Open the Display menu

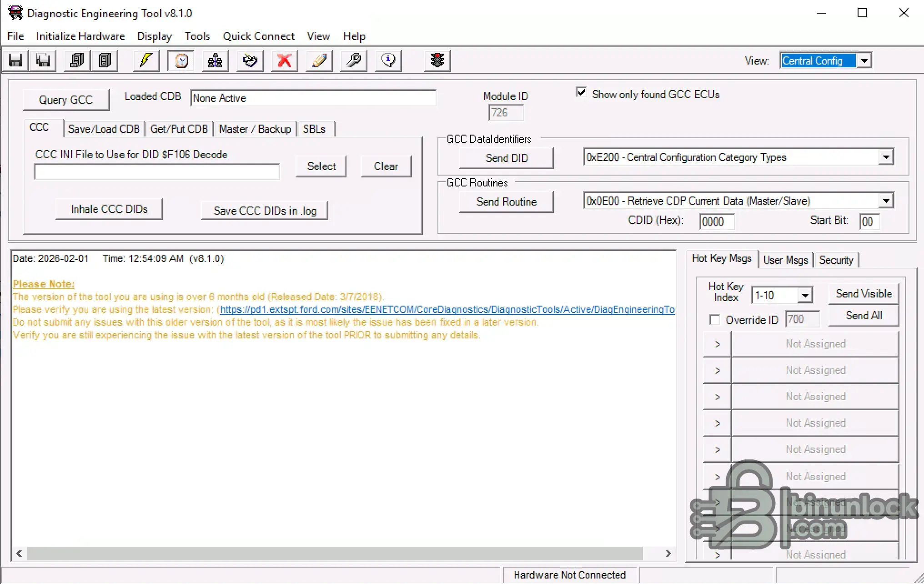(x=155, y=36)
